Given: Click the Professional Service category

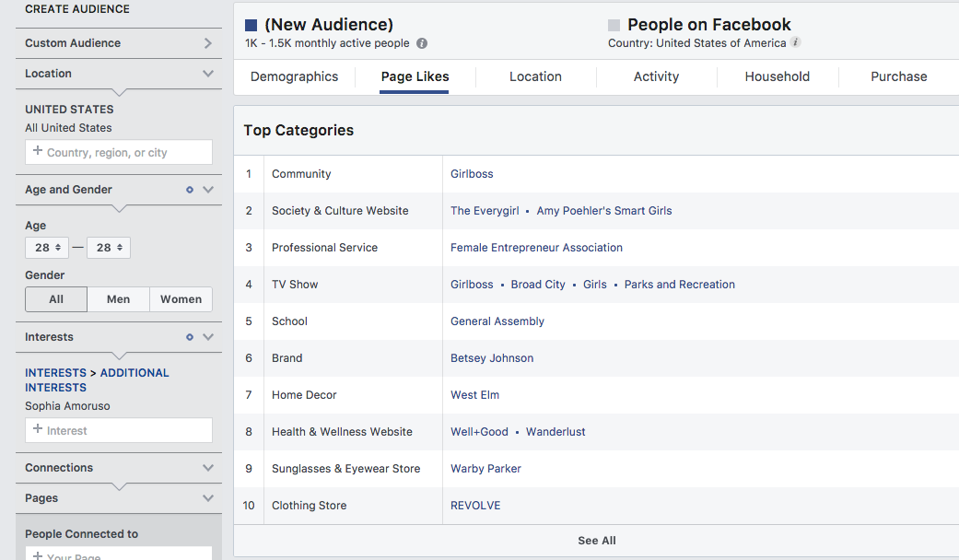Looking at the screenshot, I should 325,248.
